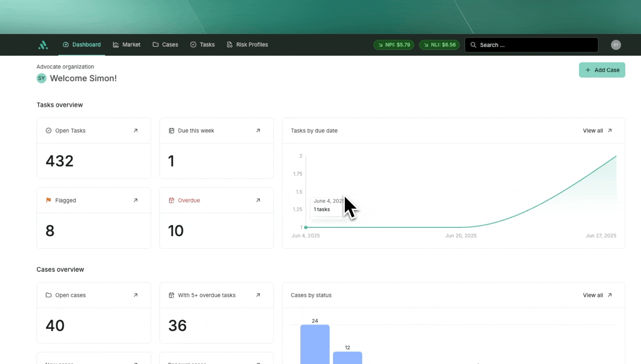Image resolution: width=641 pixels, height=364 pixels.
Task: Click the SY user avatar in navbar
Action: tap(616, 45)
